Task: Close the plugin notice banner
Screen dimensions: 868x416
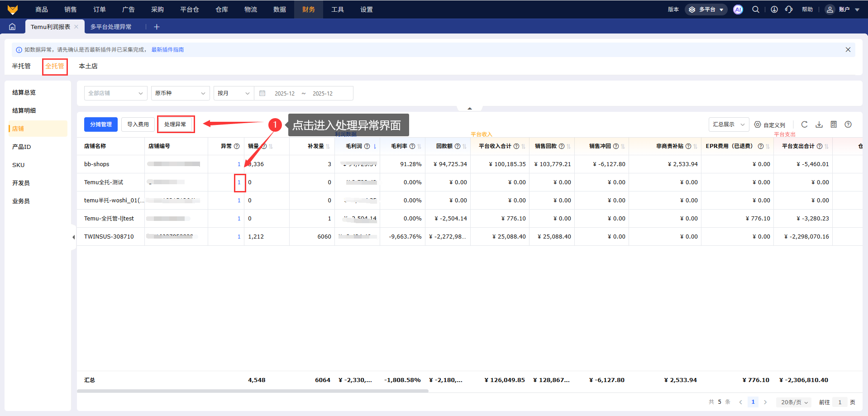Action: point(848,50)
